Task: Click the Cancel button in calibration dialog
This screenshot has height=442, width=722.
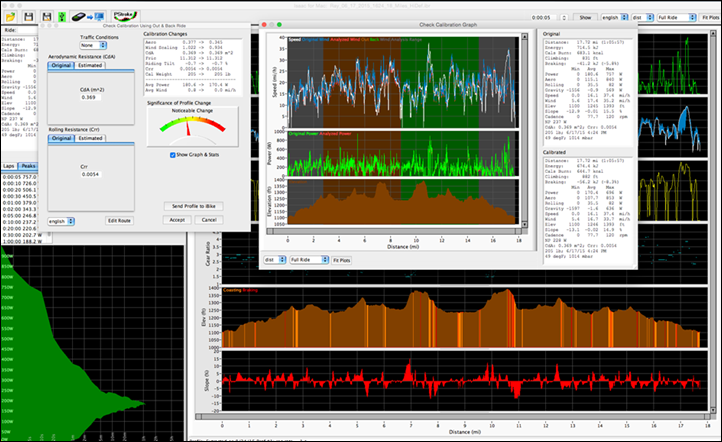Action: pos(209,220)
